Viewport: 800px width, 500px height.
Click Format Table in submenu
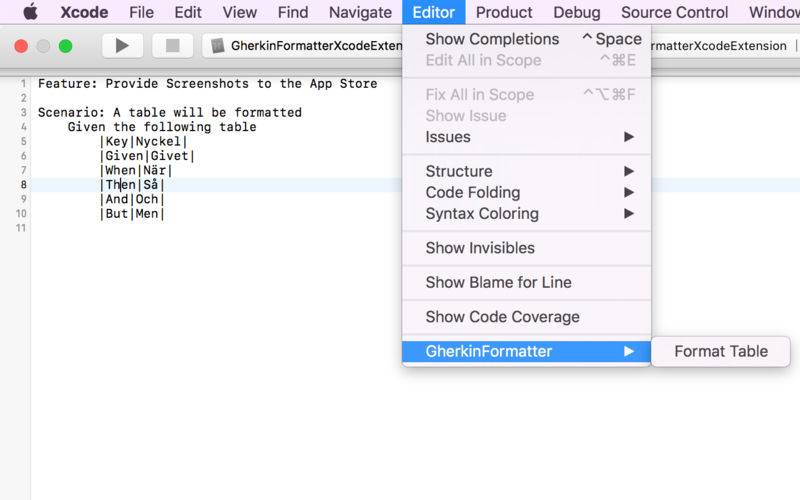click(721, 351)
